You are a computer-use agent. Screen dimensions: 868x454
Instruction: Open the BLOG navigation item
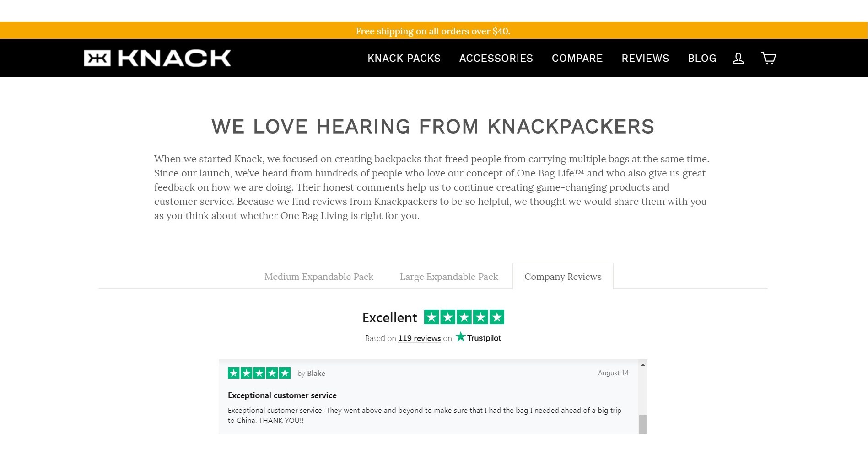point(702,58)
